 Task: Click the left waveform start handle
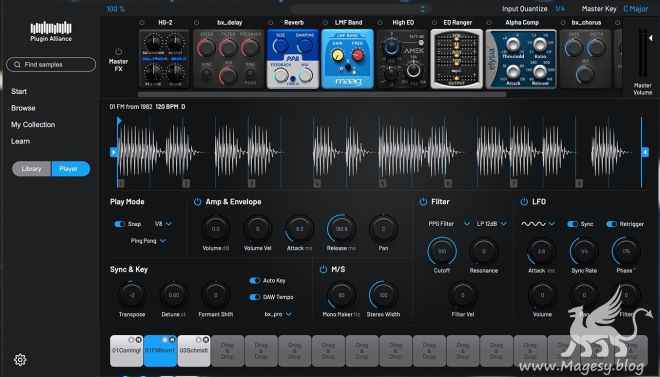tap(114, 152)
